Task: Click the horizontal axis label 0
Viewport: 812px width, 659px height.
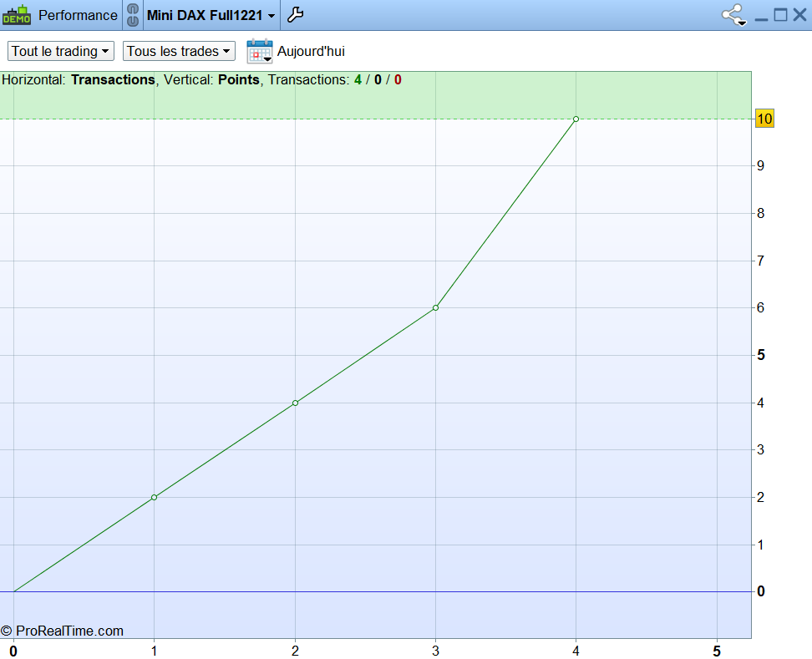Action: pos(13,651)
